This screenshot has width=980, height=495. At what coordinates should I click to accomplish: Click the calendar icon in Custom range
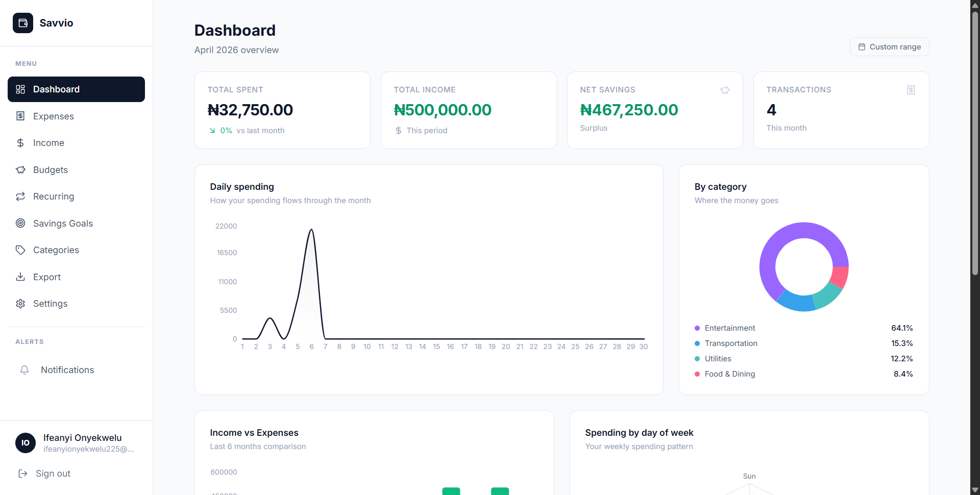862,46
